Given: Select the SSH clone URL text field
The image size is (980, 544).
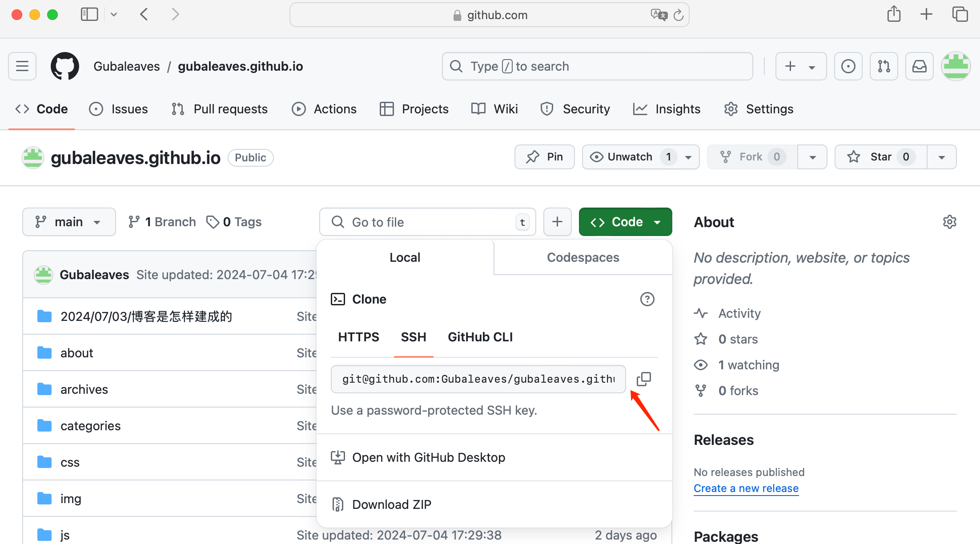Looking at the screenshot, I should (478, 379).
